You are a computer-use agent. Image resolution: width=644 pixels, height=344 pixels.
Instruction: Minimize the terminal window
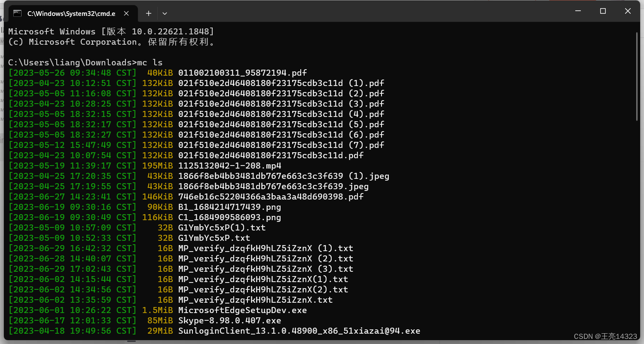(577, 11)
